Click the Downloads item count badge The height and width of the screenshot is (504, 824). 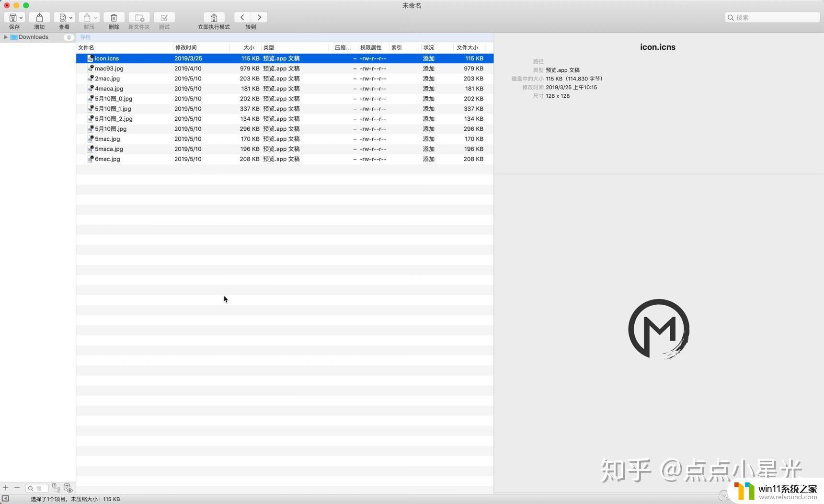(x=69, y=37)
